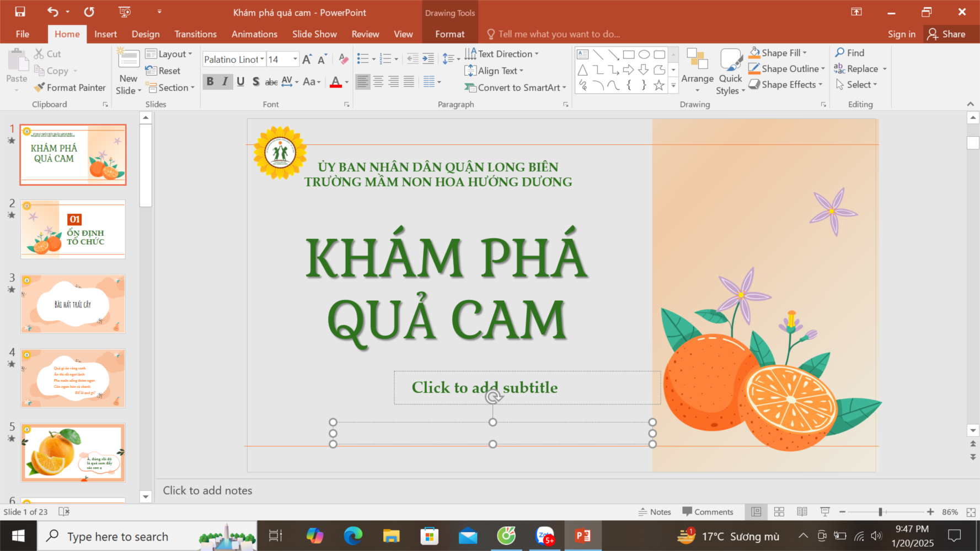Open the Layout dropdown
This screenshot has width=980, height=551.
pos(169,54)
